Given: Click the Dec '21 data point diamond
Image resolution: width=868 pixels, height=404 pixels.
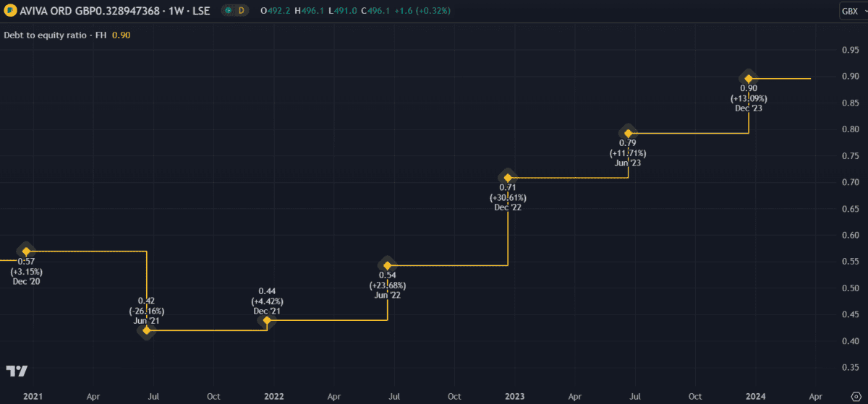Looking at the screenshot, I should [267, 320].
